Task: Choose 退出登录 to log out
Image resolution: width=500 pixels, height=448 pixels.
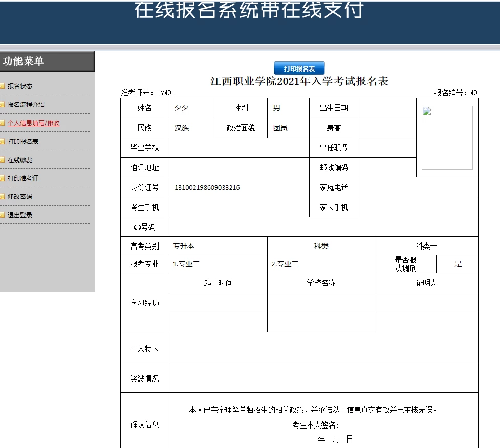Action: pyautogui.click(x=20, y=215)
